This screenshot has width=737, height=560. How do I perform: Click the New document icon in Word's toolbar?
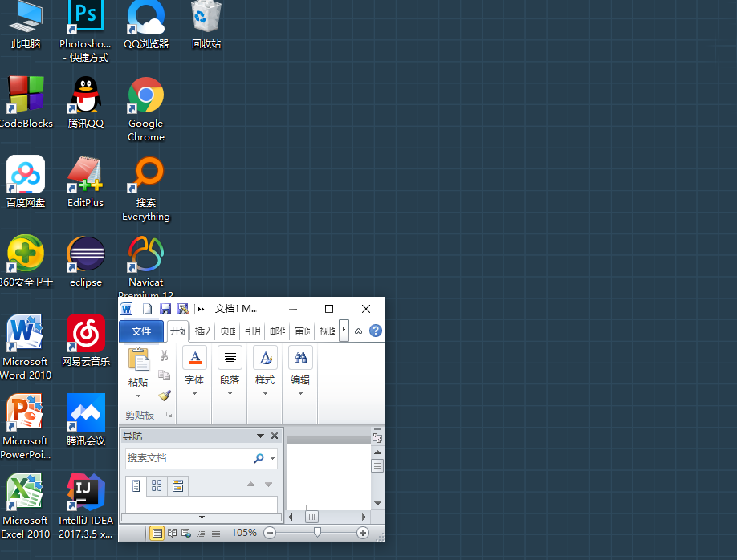(x=148, y=309)
